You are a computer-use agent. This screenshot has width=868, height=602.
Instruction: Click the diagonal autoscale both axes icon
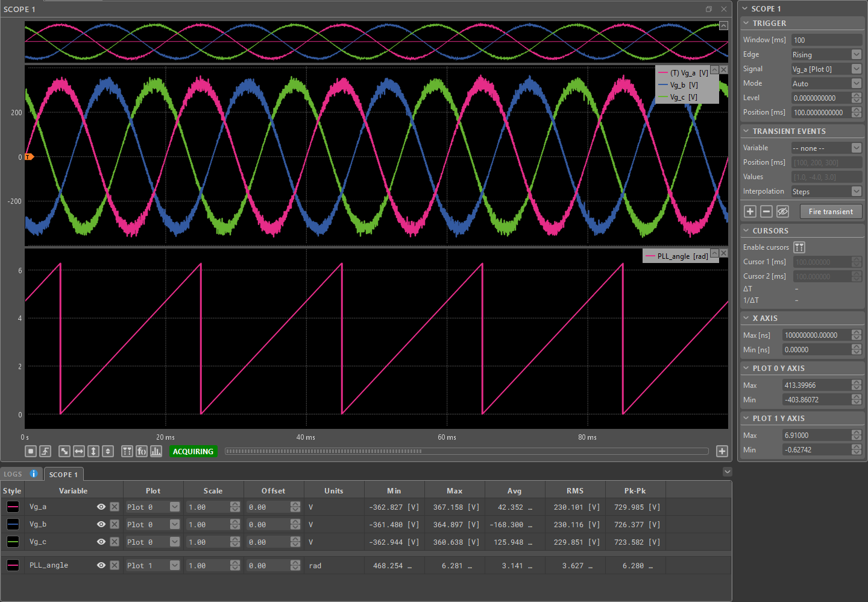coord(64,451)
